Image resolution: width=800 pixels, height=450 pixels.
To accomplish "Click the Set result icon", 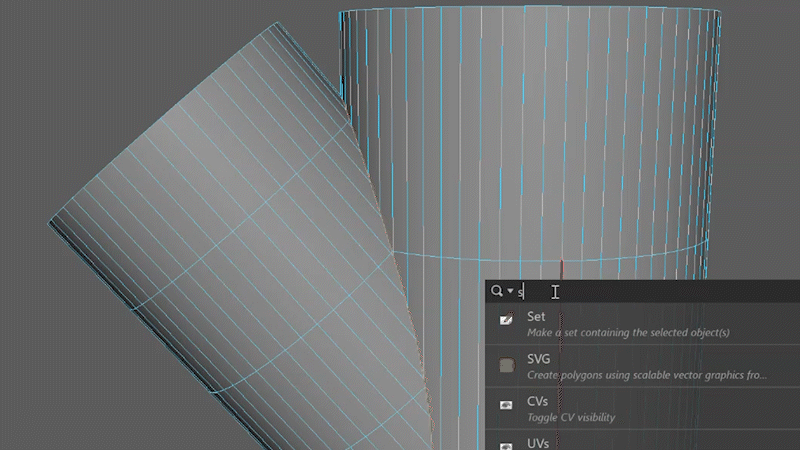I will coord(506,319).
